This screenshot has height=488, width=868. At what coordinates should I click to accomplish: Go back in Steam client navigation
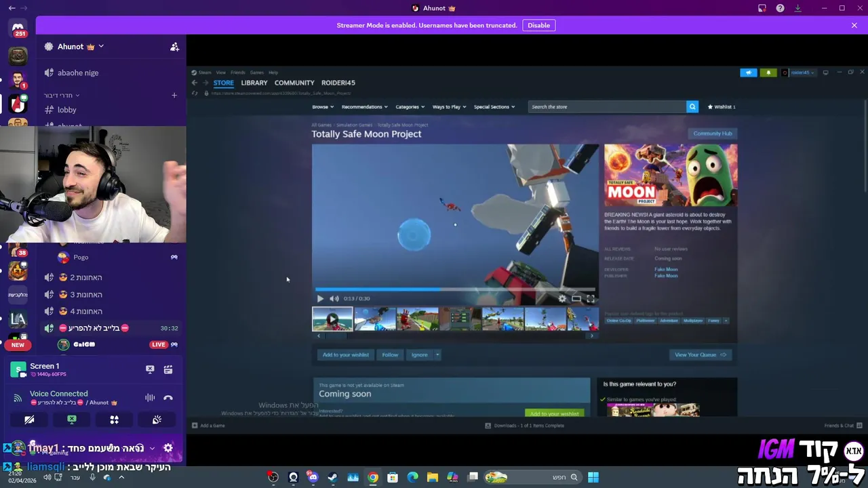point(194,83)
